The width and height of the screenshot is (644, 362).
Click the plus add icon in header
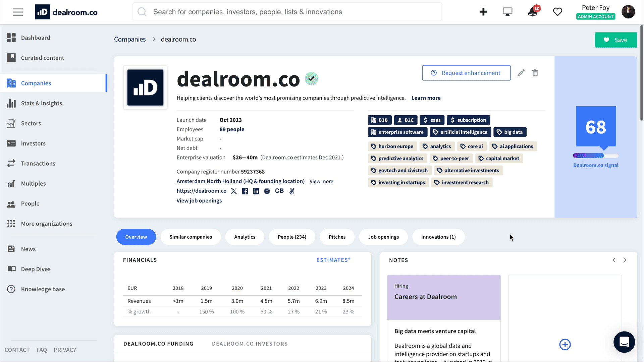click(x=483, y=12)
